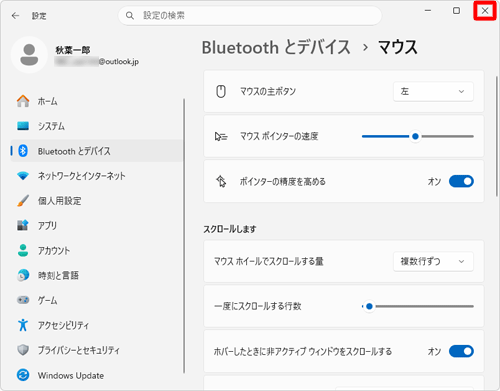Viewport: 500px width, 391px height.
Task: Click the mouse icon beside マウスの主ボタン
Action: [x=221, y=91]
